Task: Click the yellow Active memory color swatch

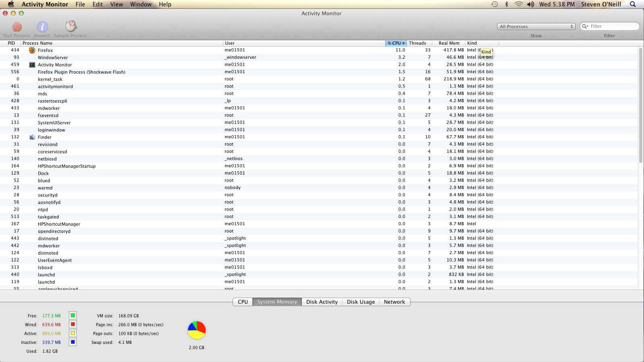Action: click(73, 333)
